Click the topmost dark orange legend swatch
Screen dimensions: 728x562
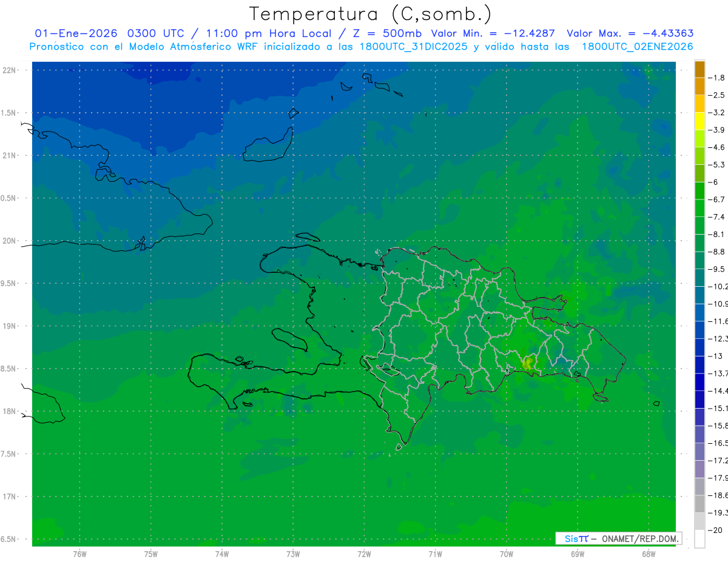pos(699,69)
